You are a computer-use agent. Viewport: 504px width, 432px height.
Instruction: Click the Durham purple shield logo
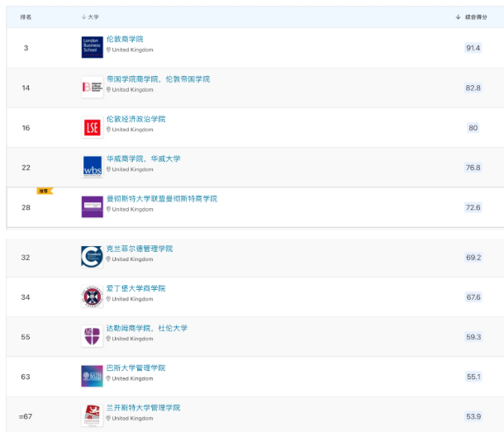coord(92,336)
